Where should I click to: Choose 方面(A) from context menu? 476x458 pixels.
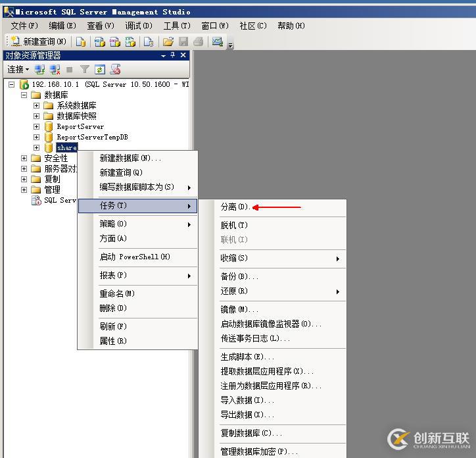click(137, 239)
